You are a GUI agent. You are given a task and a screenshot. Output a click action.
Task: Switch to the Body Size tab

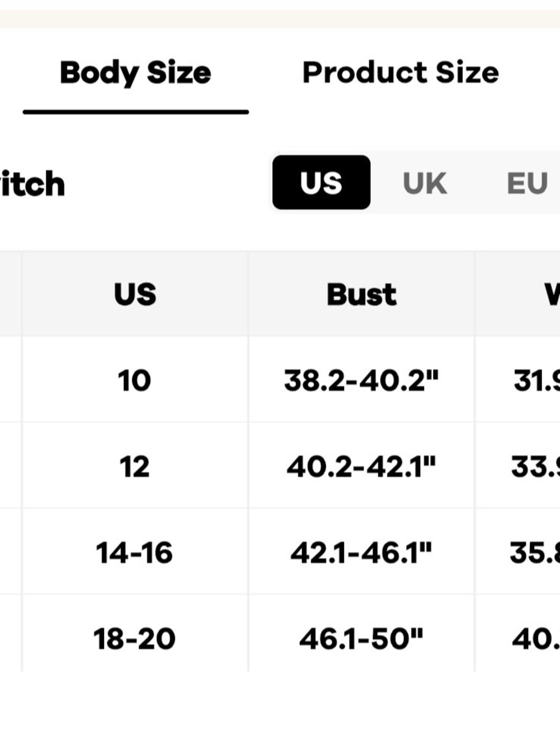136,73
